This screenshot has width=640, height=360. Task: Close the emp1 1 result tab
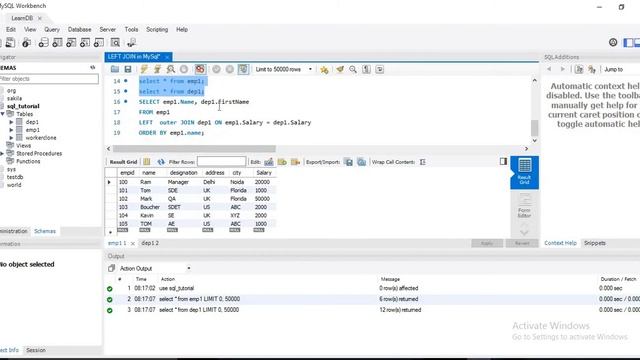pyautogui.click(x=133, y=243)
